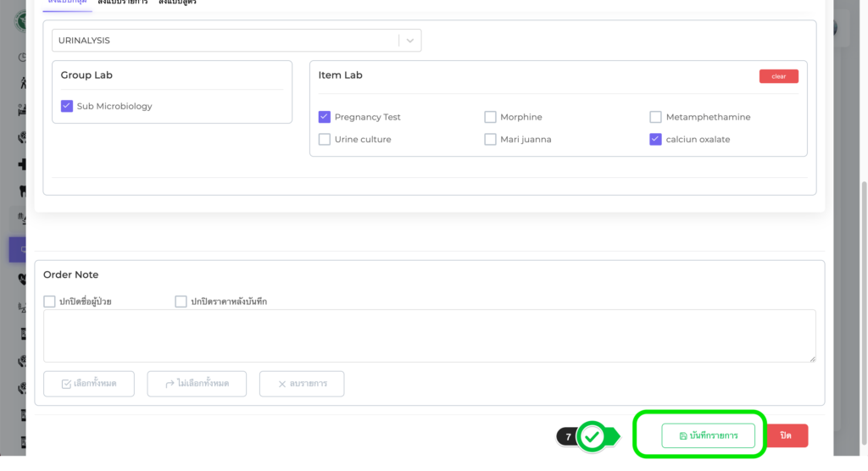868x471 pixels.
Task: Click the ลบรายการ delete button
Action: click(302, 384)
